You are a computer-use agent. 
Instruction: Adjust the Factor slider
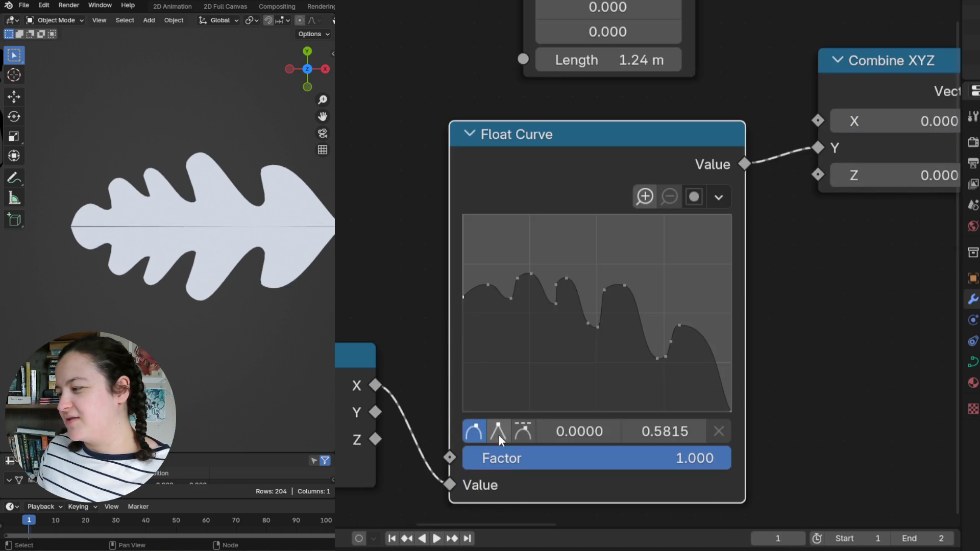596,458
